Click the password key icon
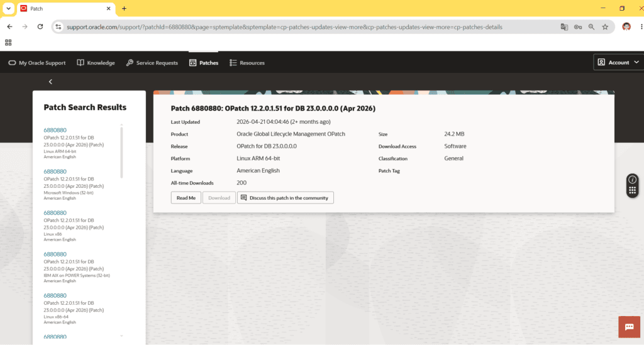 578,26
